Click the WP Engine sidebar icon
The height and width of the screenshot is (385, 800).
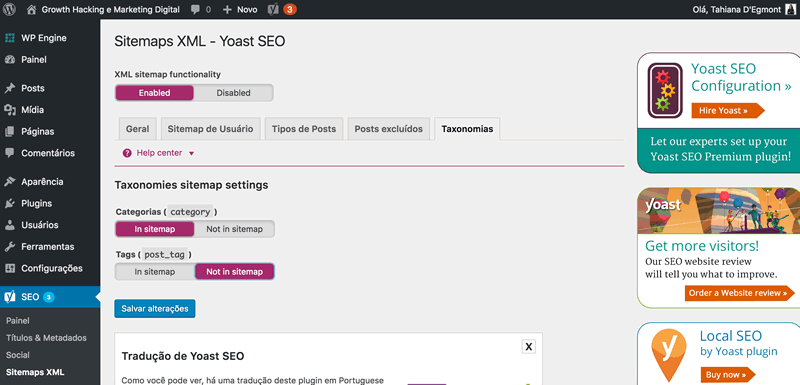9,38
